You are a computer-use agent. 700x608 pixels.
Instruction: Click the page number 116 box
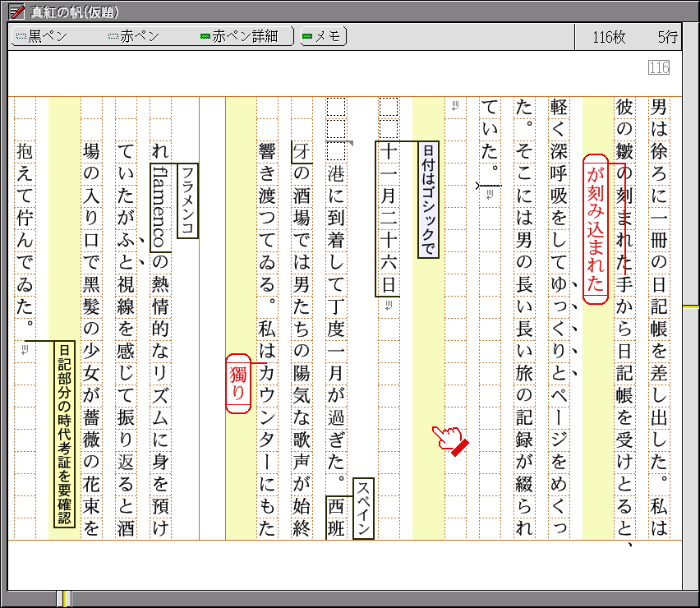[x=659, y=67]
